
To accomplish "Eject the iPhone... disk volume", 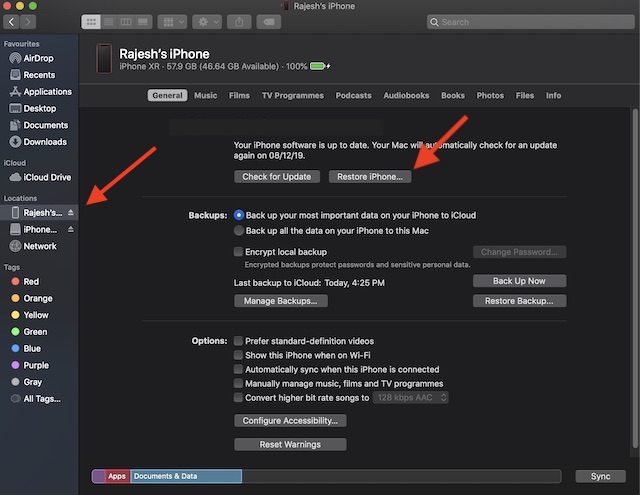I will pyautogui.click(x=71, y=229).
